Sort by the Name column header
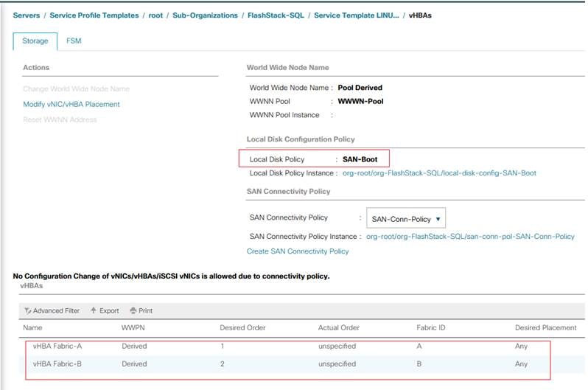588x390 pixels. pyautogui.click(x=32, y=327)
